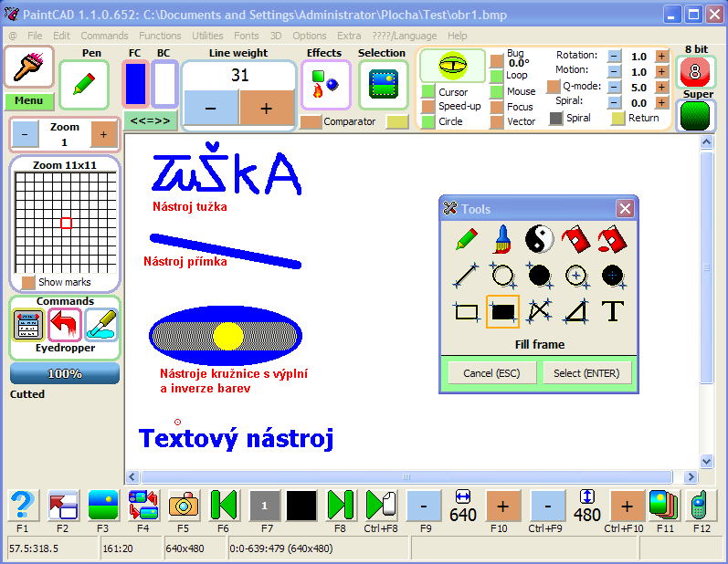The width and height of the screenshot is (728, 564).
Task: Toggle the Speed-up checkbox
Action: pyautogui.click(x=428, y=106)
